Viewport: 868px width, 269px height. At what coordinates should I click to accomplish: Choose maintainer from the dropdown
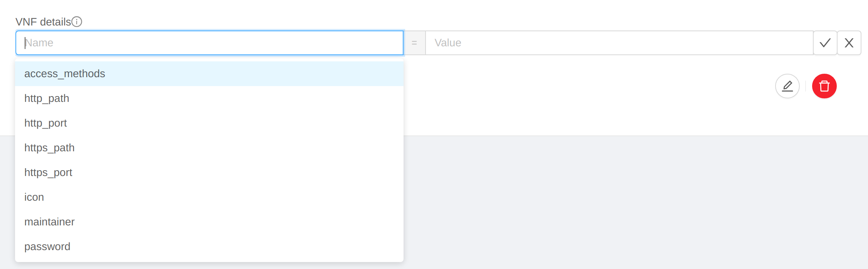[49, 222]
